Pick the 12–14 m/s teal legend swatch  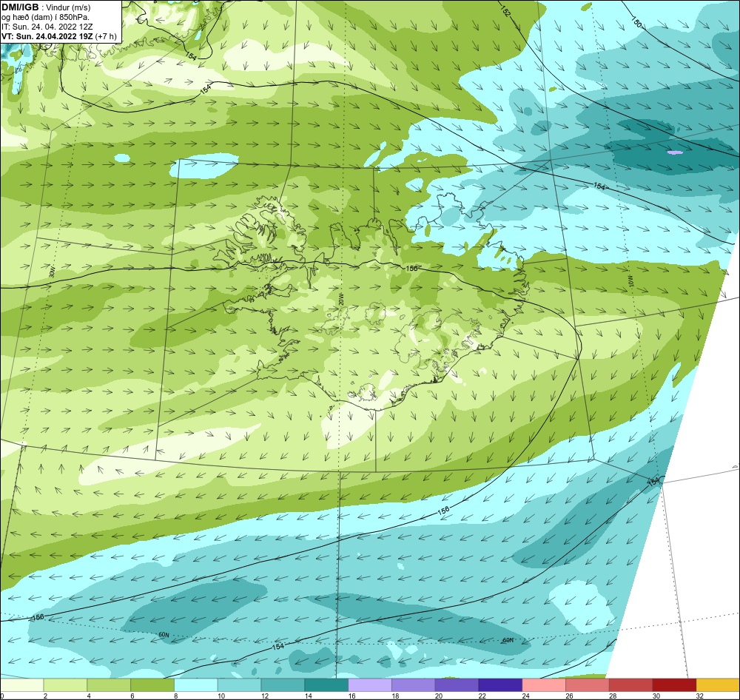282,684
